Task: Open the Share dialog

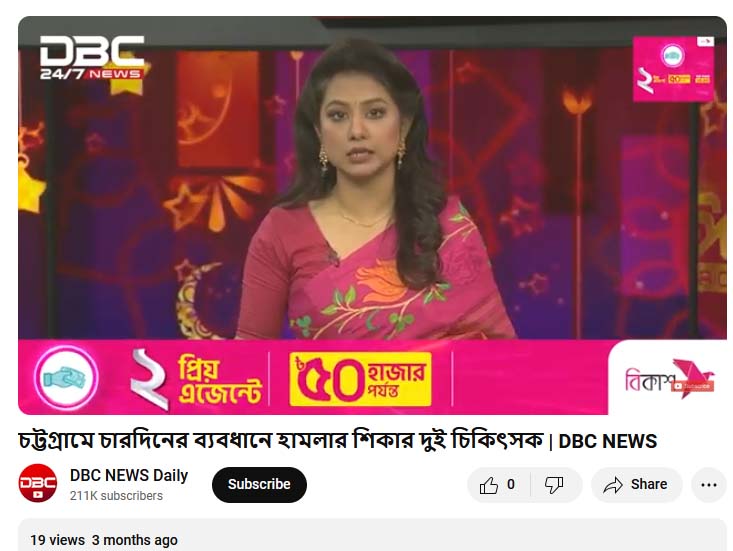Action: (636, 485)
